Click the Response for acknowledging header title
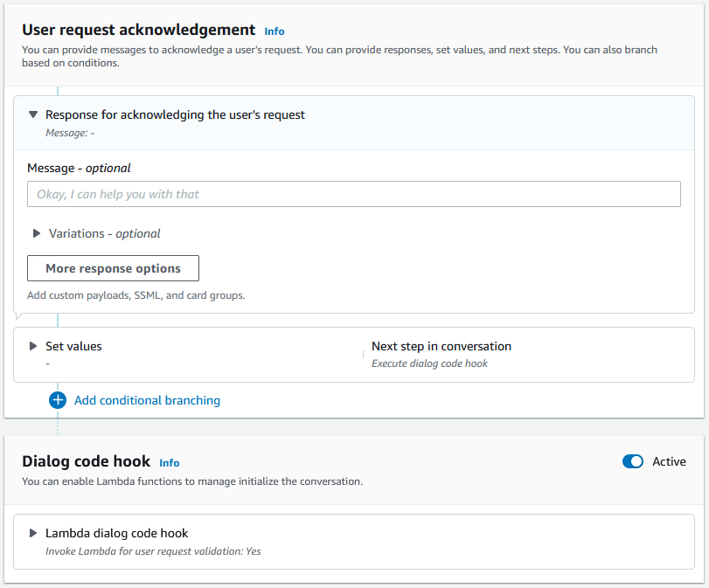Viewport: 709px width, 588px height. (x=175, y=114)
